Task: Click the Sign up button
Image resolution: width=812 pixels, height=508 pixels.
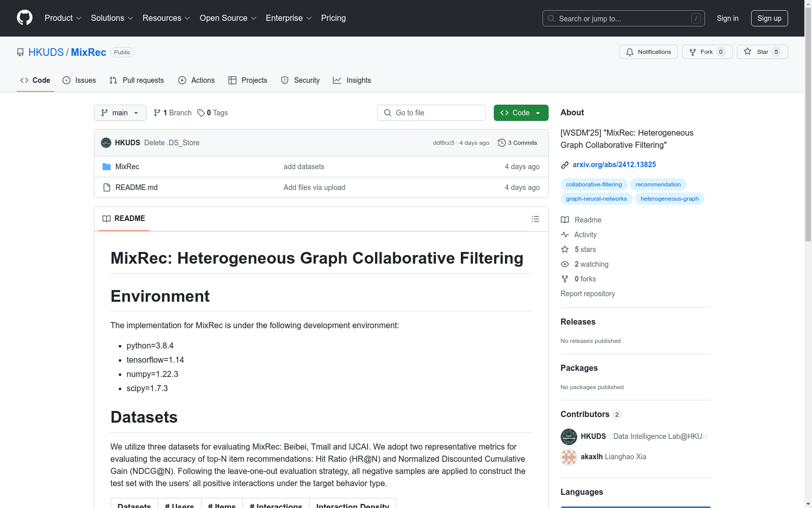Action: (769, 18)
